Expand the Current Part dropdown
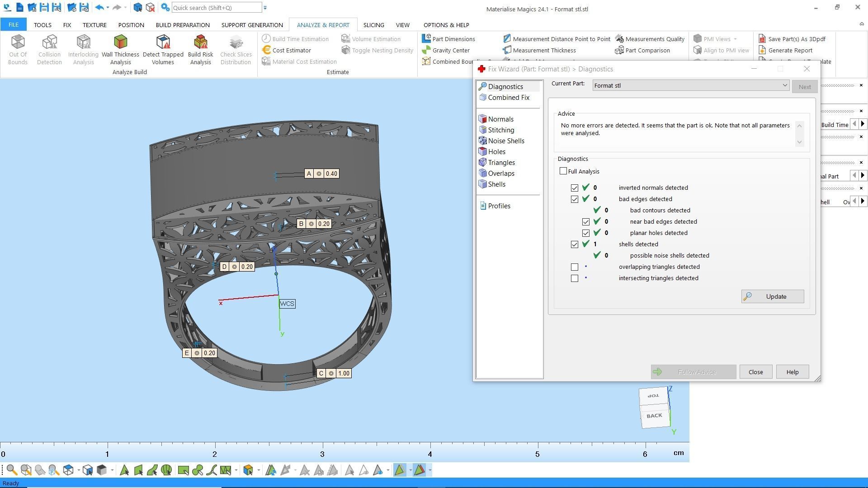Image resolution: width=868 pixels, height=488 pixels. [x=785, y=86]
